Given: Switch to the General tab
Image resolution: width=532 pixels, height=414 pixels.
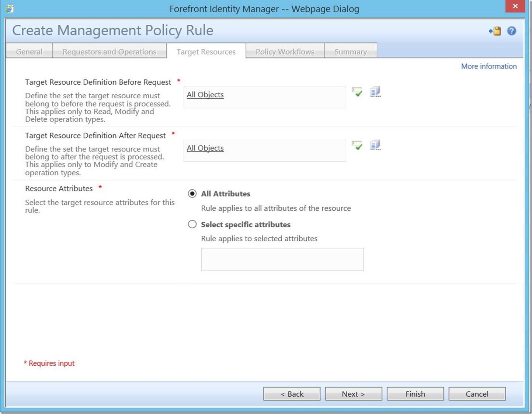Looking at the screenshot, I should coord(29,52).
